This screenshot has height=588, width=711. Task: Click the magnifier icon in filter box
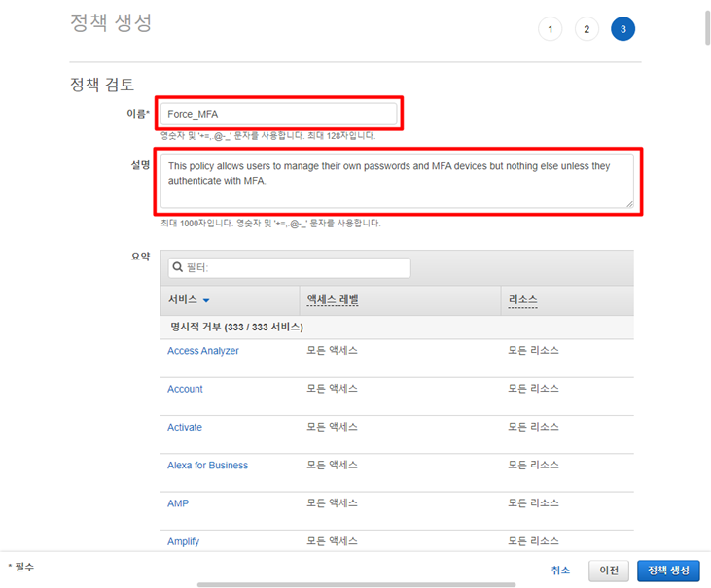[178, 267]
